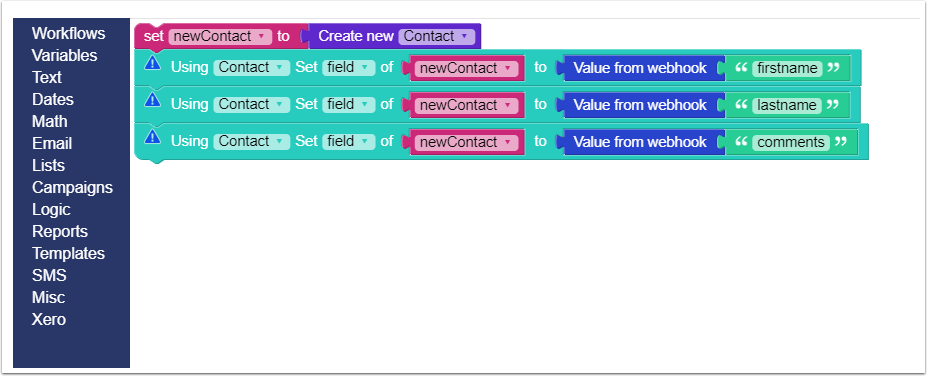Select Value from webhook block for lastname
The image size is (927, 376).
[x=640, y=105]
